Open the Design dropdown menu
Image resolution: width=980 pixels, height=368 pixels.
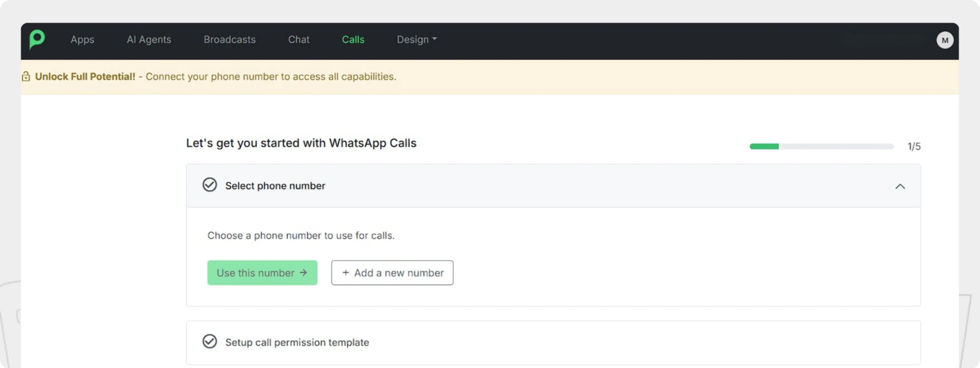[417, 40]
